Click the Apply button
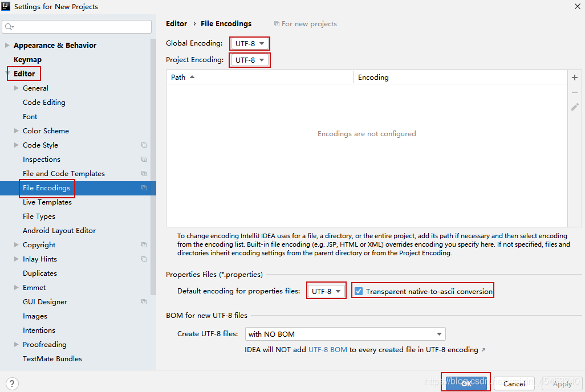The image size is (585, 392). click(x=562, y=383)
